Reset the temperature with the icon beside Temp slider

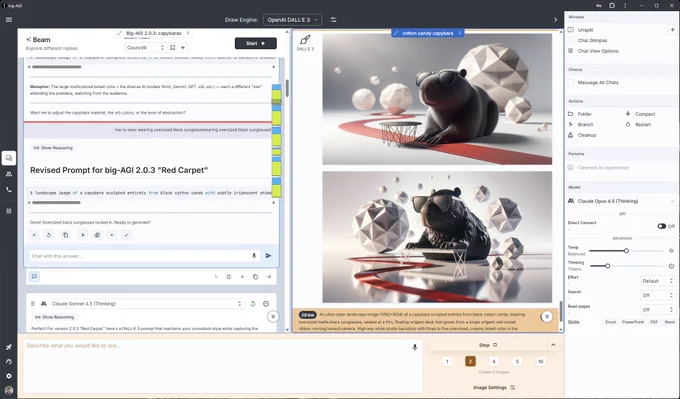click(x=671, y=251)
